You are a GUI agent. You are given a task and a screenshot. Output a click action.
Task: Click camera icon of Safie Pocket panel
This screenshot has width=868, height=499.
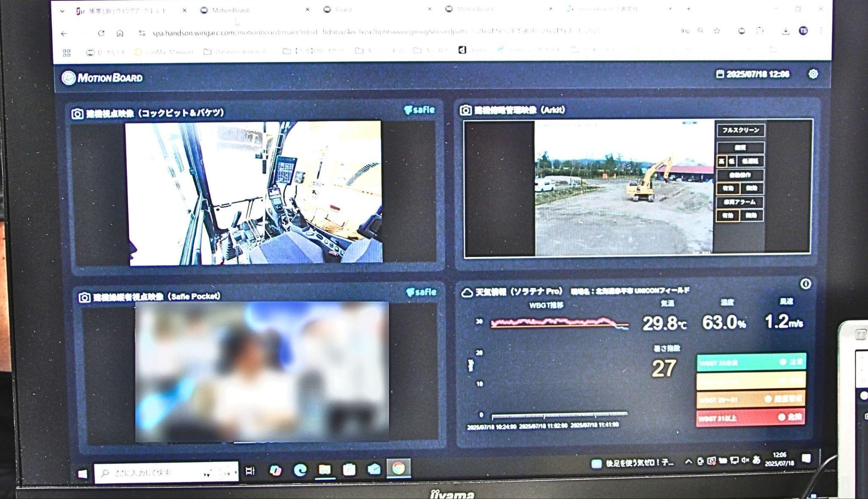tap(84, 297)
